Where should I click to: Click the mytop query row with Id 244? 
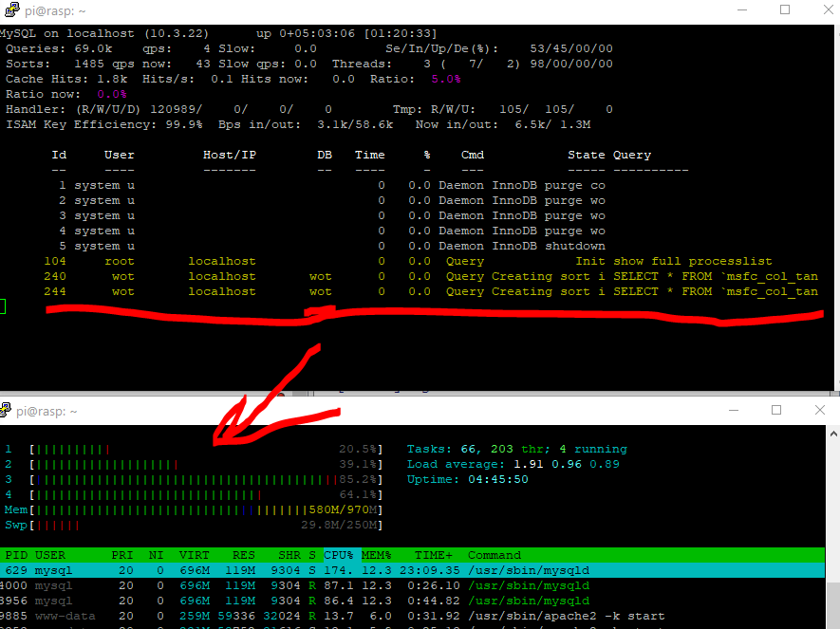(427, 291)
